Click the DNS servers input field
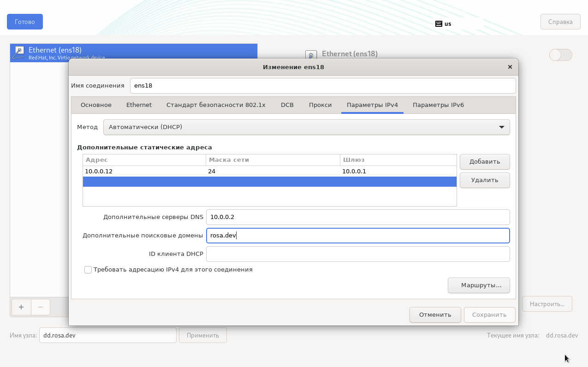Image resolution: width=588 pixels, height=367 pixels. pos(357,217)
